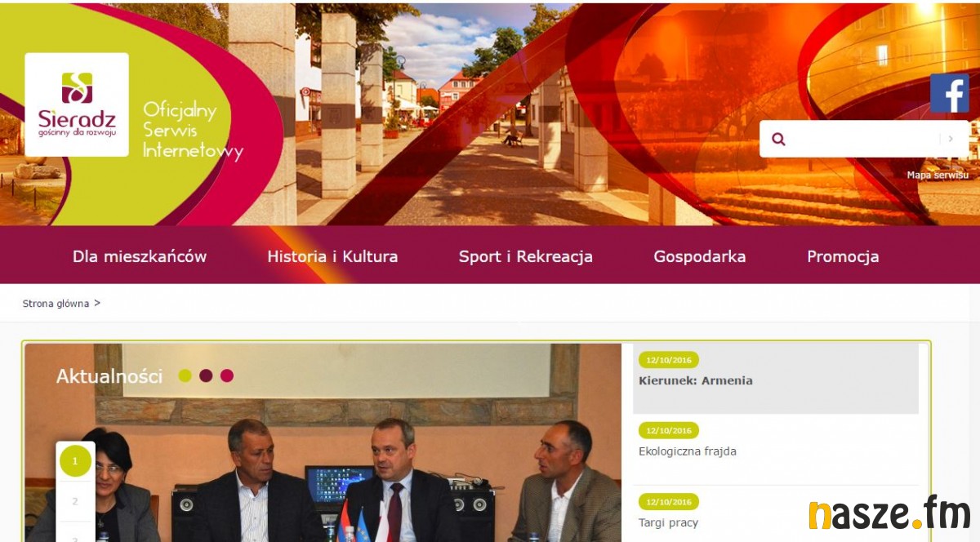Image resolution: width=980 pixels, height=542 pixels.
Task: Select slide number 1 button
Action: tap(75, 461)
